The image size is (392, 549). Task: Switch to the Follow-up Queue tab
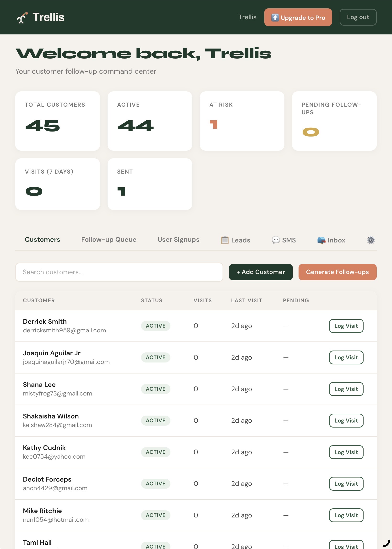point(109,240)
